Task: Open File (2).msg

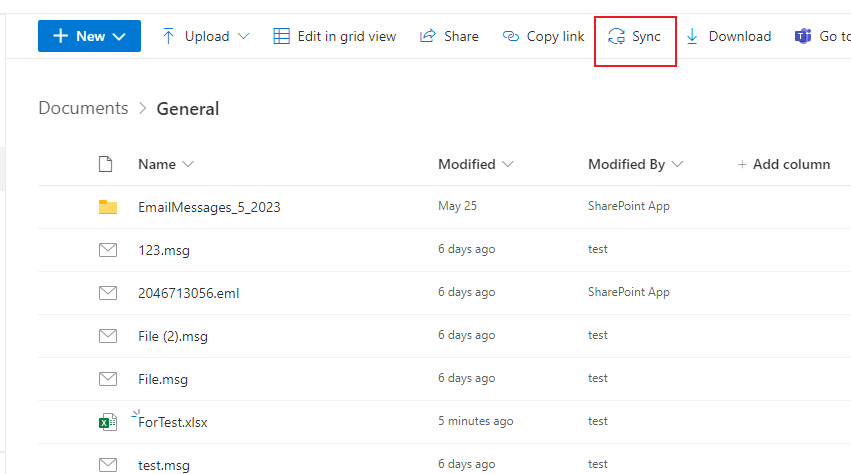Action: pyautogui.click(x=173, y=336)
